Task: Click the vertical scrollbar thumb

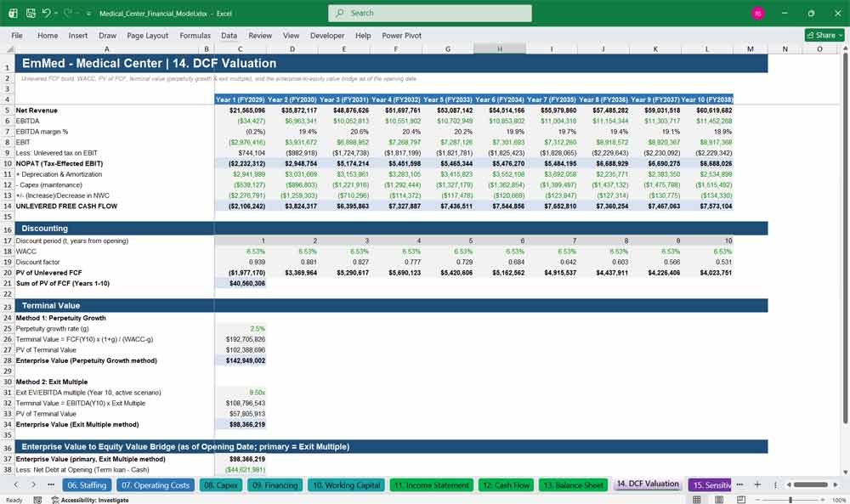Action: pyautogui.click(x=845, y=239)
